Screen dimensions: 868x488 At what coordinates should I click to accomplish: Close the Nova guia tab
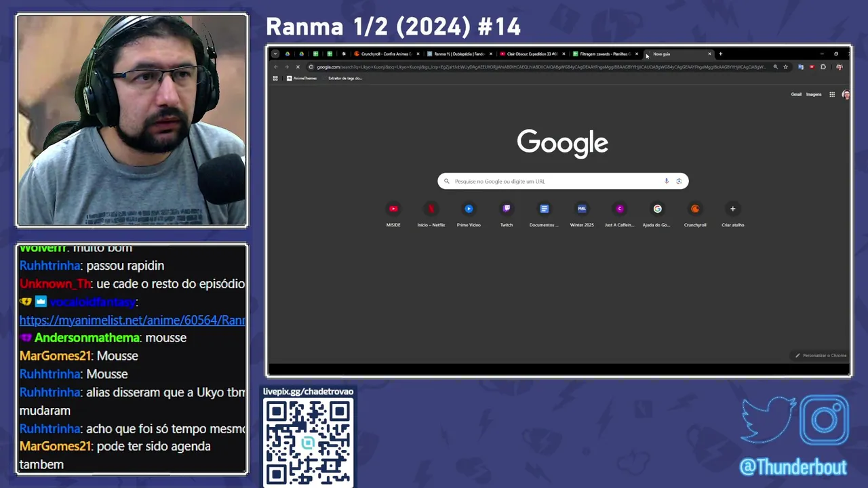[x=709, y=54]
